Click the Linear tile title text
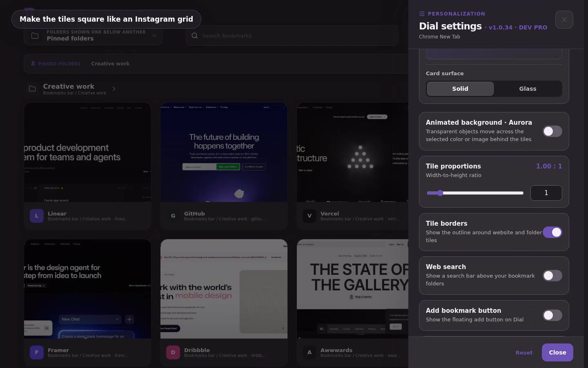588x368 pixels. (x=57, y=213)
